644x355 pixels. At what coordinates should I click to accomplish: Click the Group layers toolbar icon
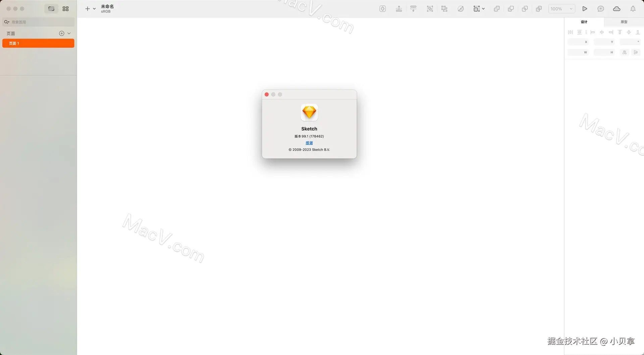pyautogui.click(x=430, y=9)
